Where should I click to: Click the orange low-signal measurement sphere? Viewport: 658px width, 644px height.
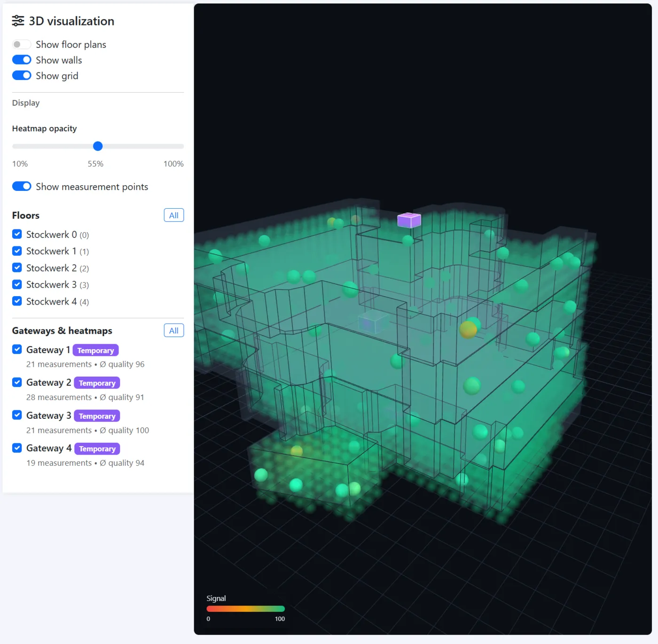point(468,330)
